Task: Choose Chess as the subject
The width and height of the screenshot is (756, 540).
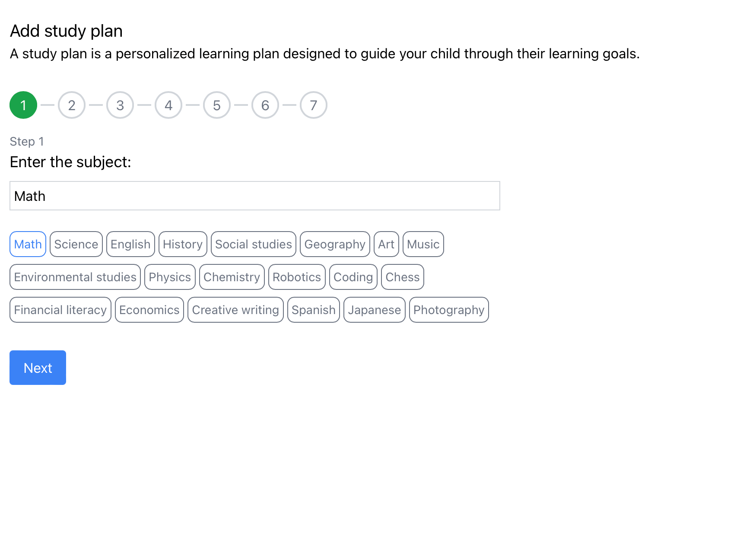Action: click(403, 277)
